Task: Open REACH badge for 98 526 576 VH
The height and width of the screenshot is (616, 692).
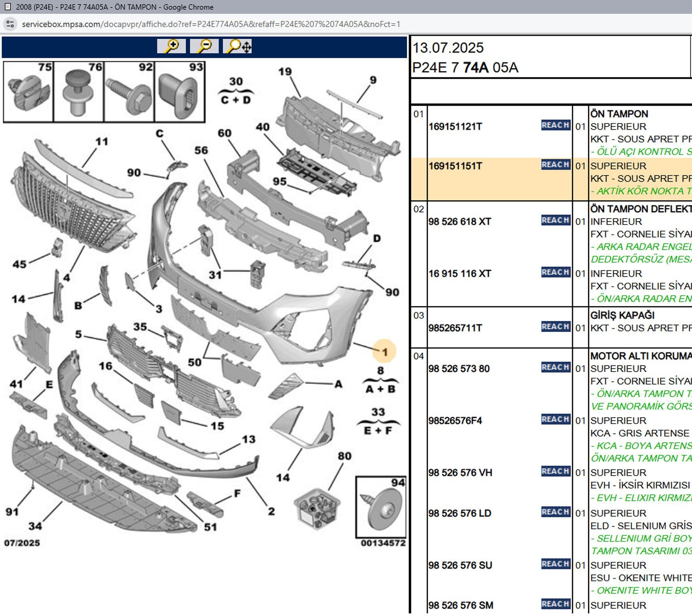Action: point(555,471)
